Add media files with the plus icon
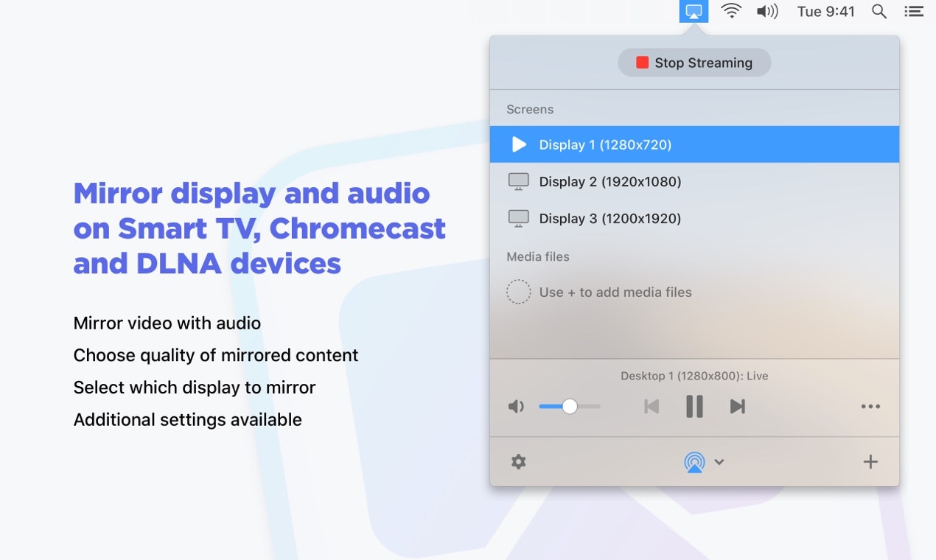 [x=870, y=461]
